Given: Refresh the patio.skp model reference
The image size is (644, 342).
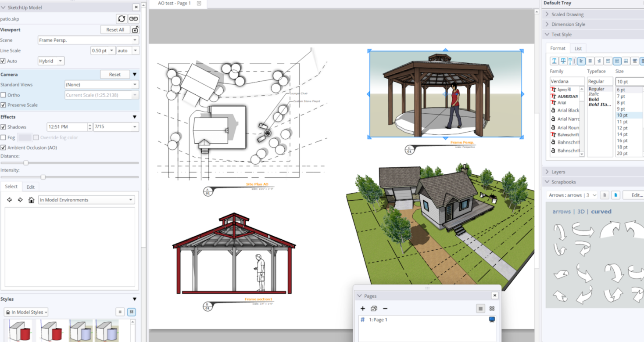Looking at the screenshot, I should (122, 18).
